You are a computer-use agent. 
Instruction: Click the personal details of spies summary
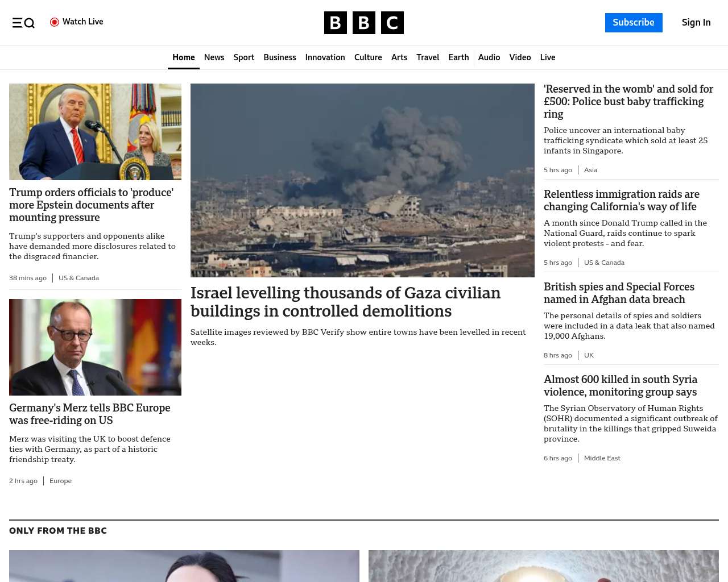[629, 326]
